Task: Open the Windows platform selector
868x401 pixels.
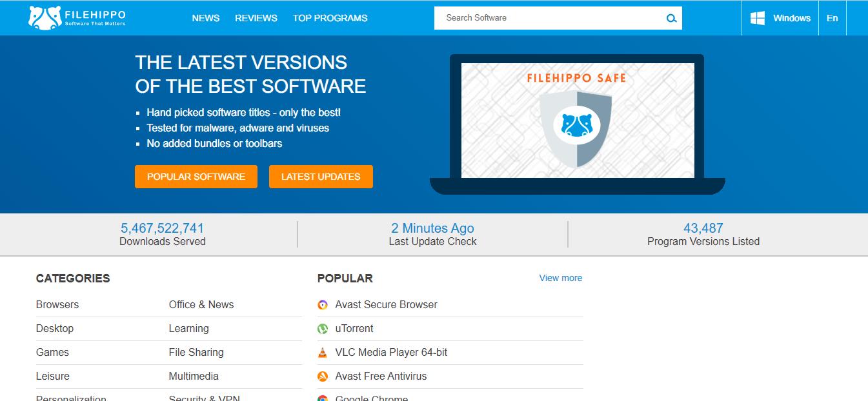Action: click(x=780, y=18)
